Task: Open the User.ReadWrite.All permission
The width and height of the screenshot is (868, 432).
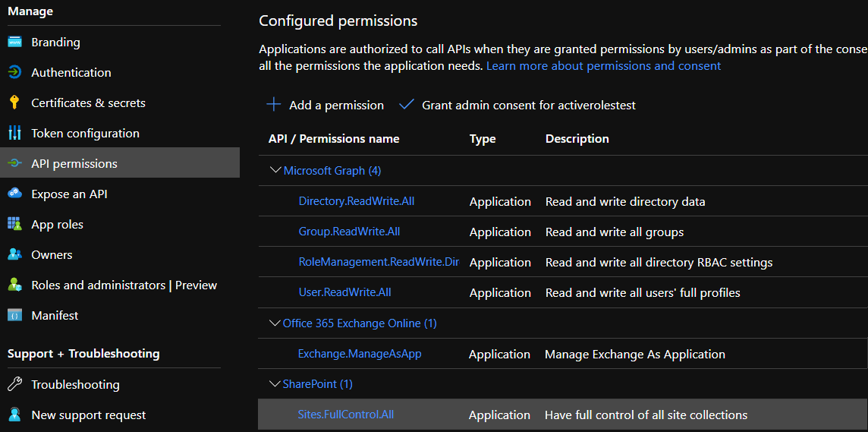Action: [345, 292]
